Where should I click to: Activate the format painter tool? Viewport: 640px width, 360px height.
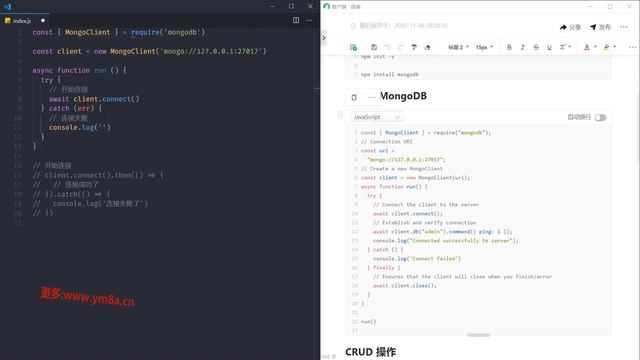click(414, 47)
